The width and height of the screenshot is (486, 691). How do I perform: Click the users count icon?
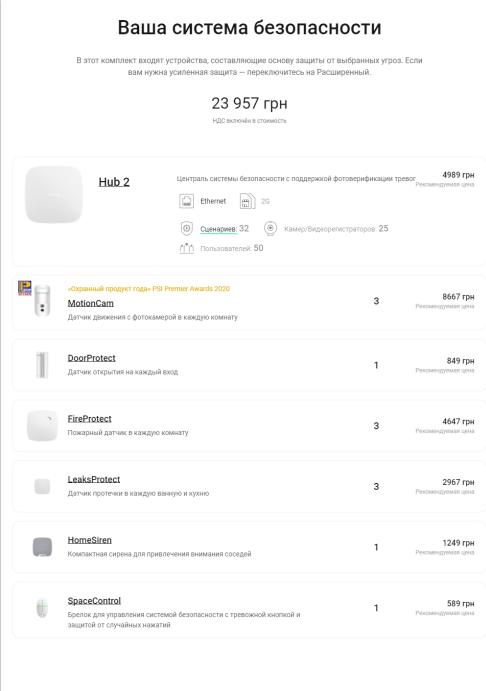(x=186, y=248)
